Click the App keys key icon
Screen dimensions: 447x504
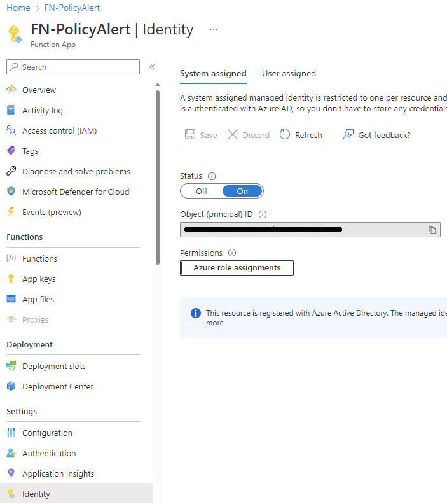pos(11,278)
